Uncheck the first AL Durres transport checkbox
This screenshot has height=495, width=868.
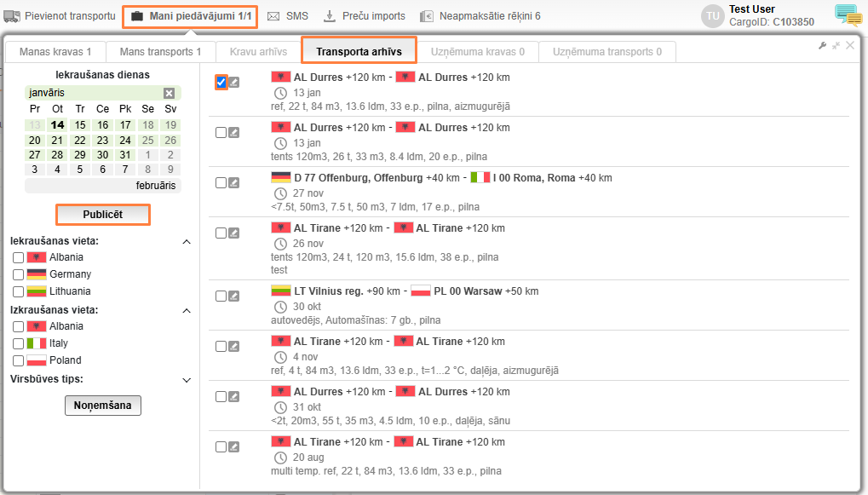click(x=221, y=82)
